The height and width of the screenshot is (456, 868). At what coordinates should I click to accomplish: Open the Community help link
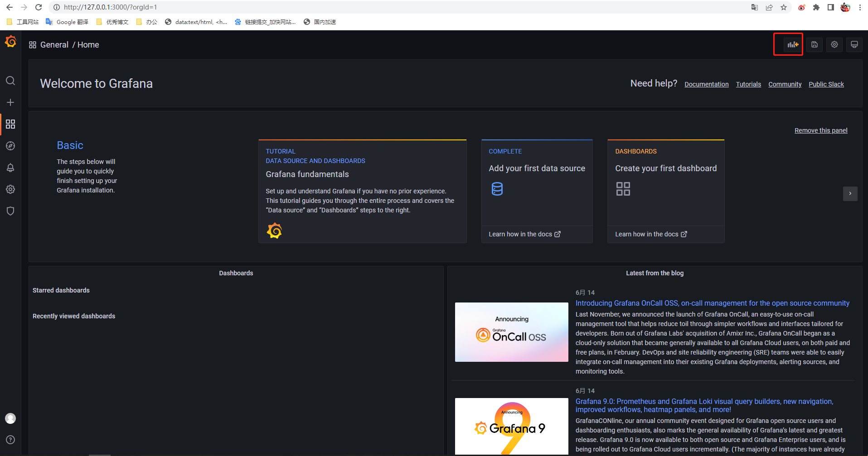tap(785, 84)
